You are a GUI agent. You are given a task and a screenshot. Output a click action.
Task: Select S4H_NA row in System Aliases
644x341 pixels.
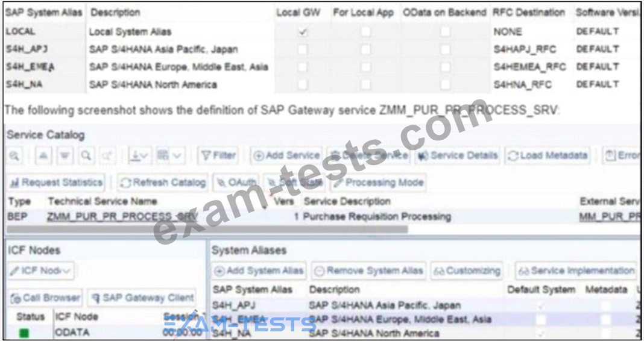231,333
